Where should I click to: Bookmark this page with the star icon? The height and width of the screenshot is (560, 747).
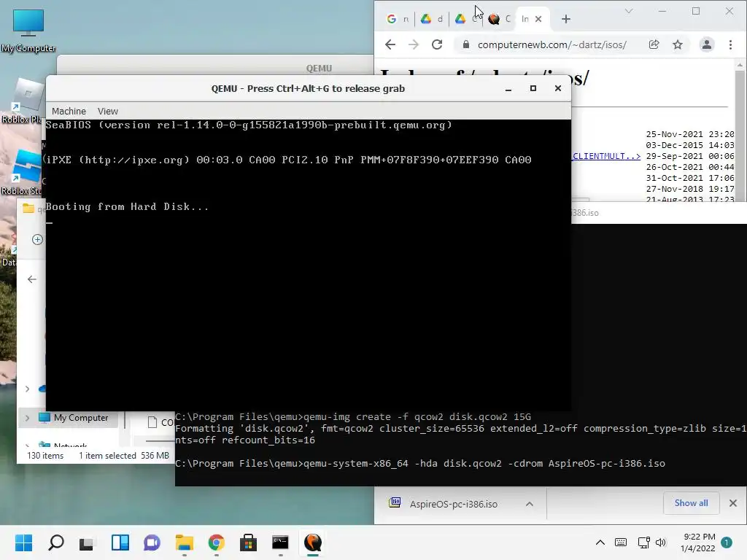[x=678, y=44]
